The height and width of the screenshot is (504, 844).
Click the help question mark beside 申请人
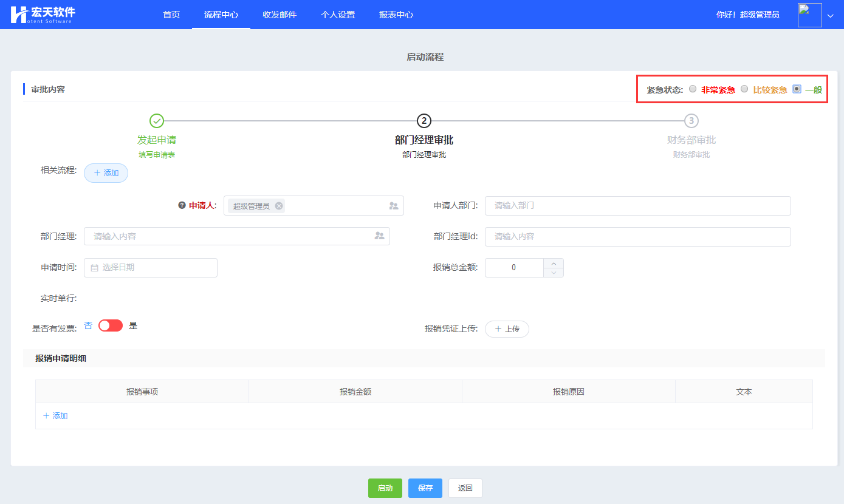pos(182,205)
